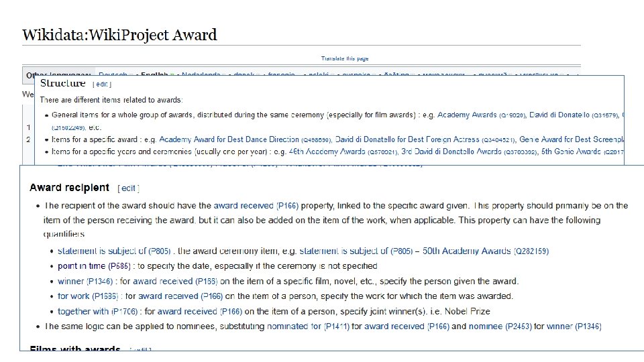This screenshot has width=644, height=362.
Task: Open first 'statement is subject of (P805)' bullet link
Action: 114,251
